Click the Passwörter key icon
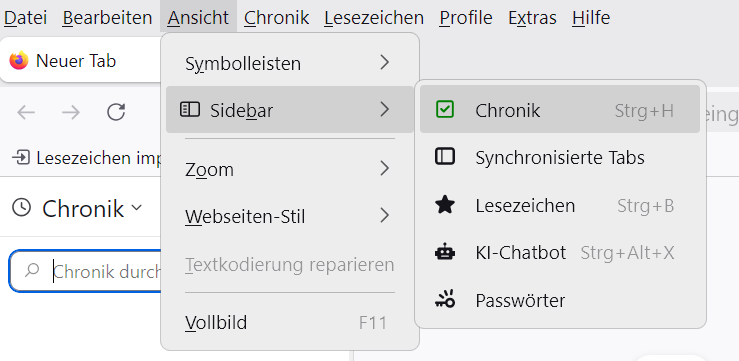The image size is (739, 361). [x=444, y=299]
